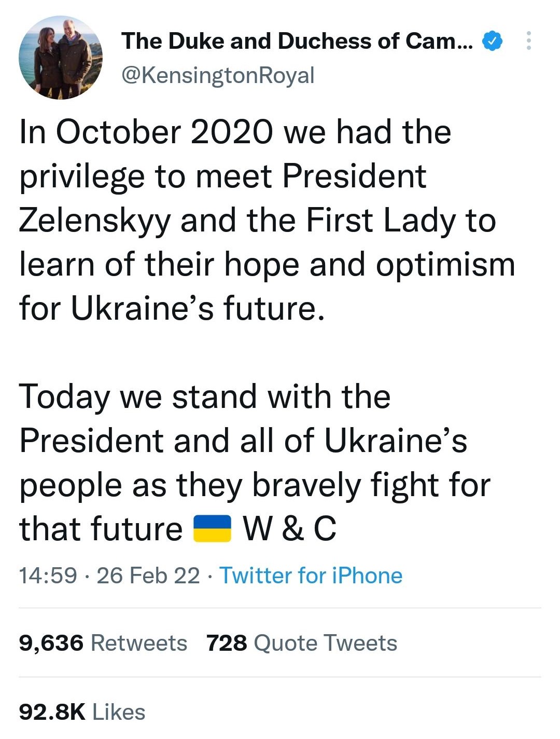
Task: Open the Kensington Royal profile avatar photo
Action: [x=60, y=58]
